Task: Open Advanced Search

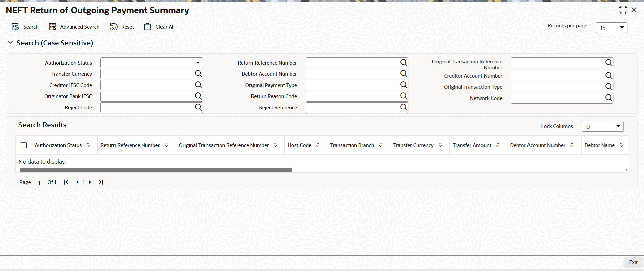Action: [74, 27]
